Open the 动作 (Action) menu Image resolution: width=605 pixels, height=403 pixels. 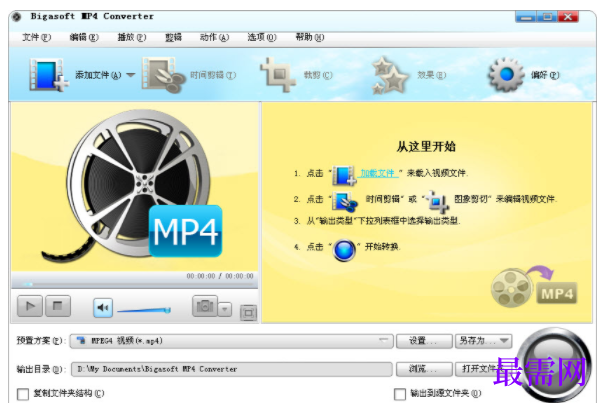click(x=215, y=37)
